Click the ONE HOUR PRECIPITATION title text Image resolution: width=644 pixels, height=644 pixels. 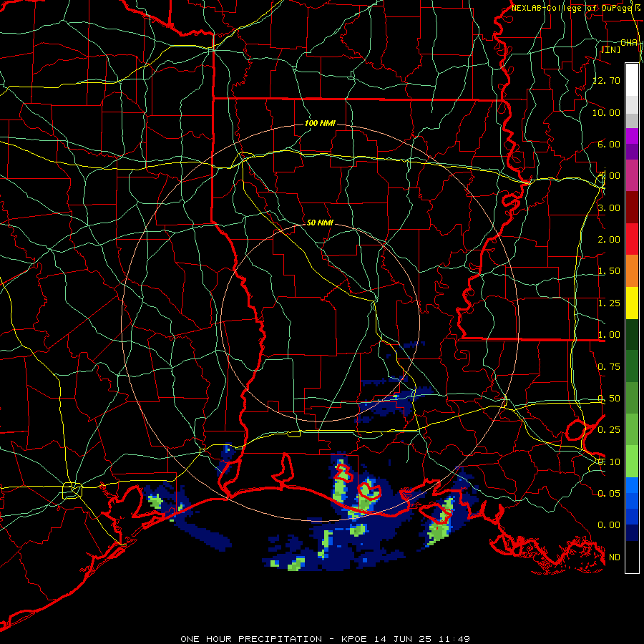pos(251,639)
